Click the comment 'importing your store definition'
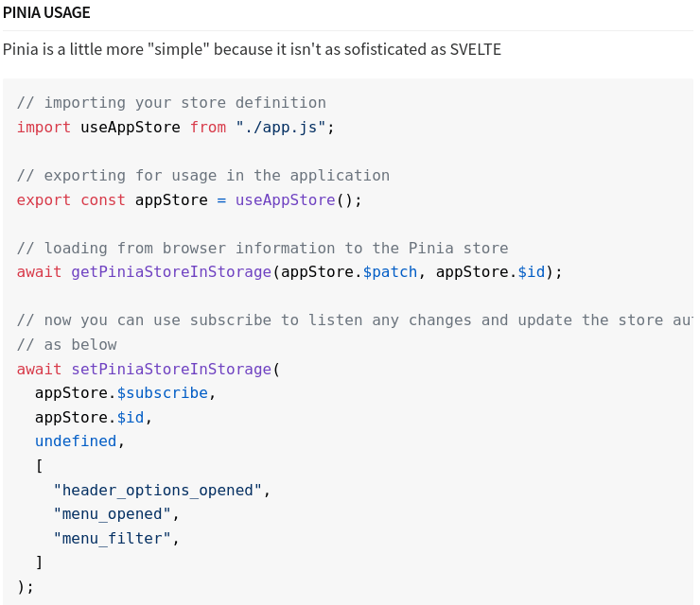700x605 pixels. 171,103
